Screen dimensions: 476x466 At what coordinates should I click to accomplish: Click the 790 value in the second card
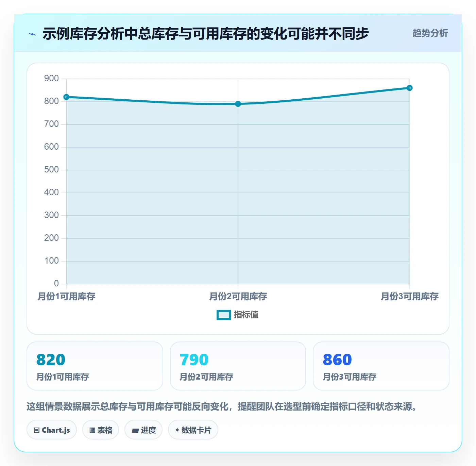pos(194,360)
